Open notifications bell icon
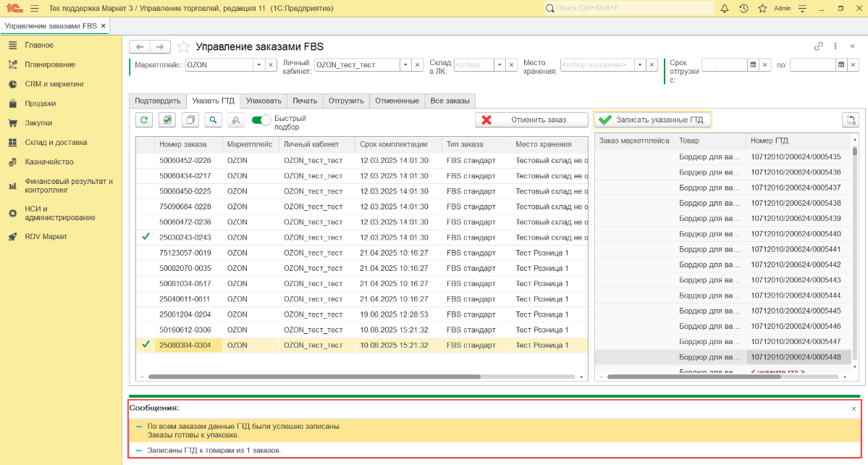This screenshot has height=465, width=868. [x=725, y=9]
